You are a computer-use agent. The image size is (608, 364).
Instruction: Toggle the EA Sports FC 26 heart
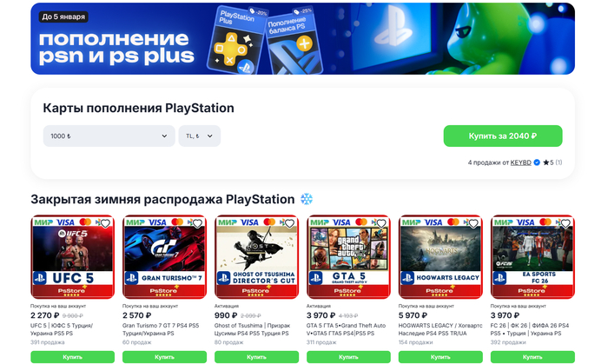pyautogui.click(x=565, y=223)
